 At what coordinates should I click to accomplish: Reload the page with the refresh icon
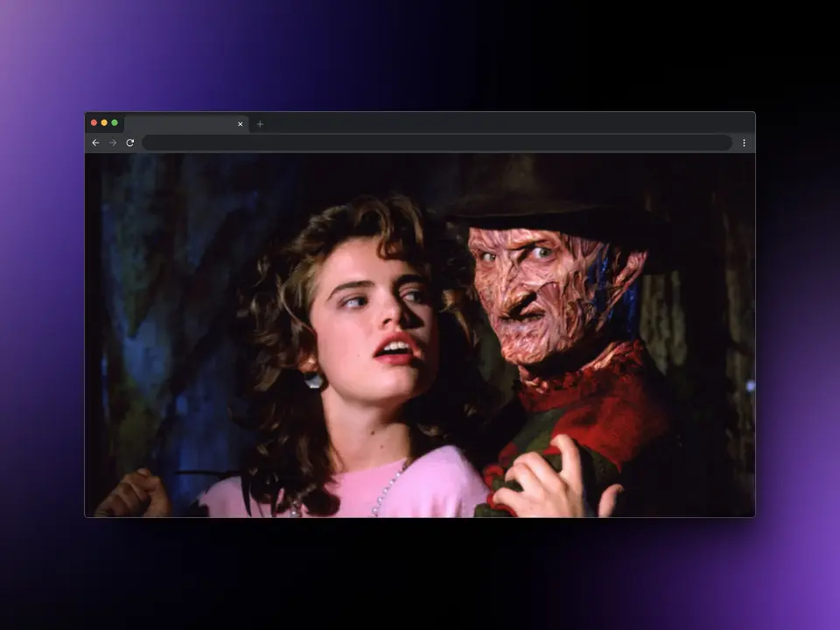130,143
